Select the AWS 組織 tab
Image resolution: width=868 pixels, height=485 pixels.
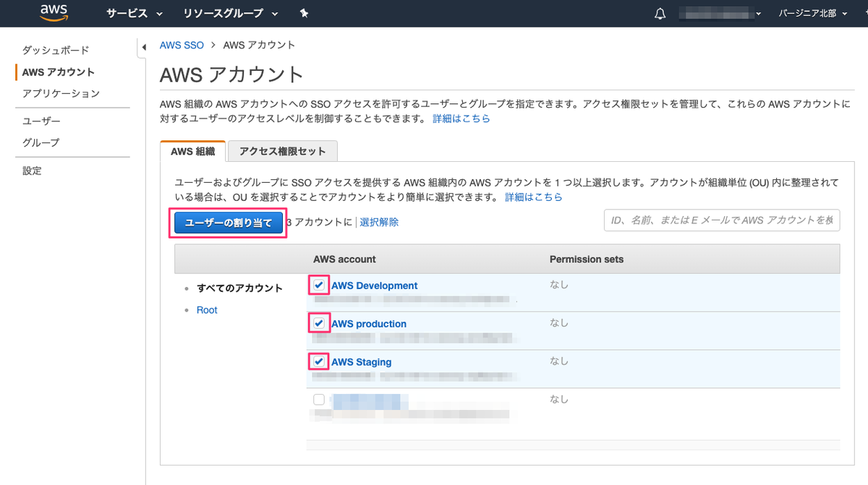coord(192,151)
